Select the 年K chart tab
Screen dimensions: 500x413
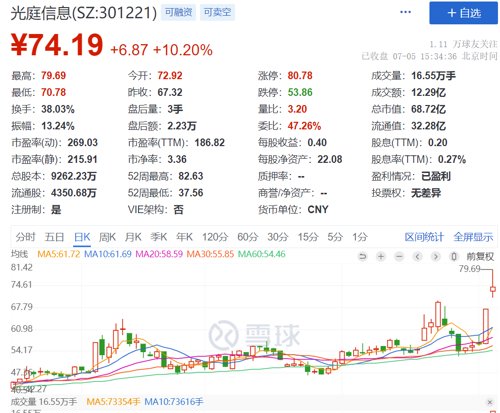(184, 237)
